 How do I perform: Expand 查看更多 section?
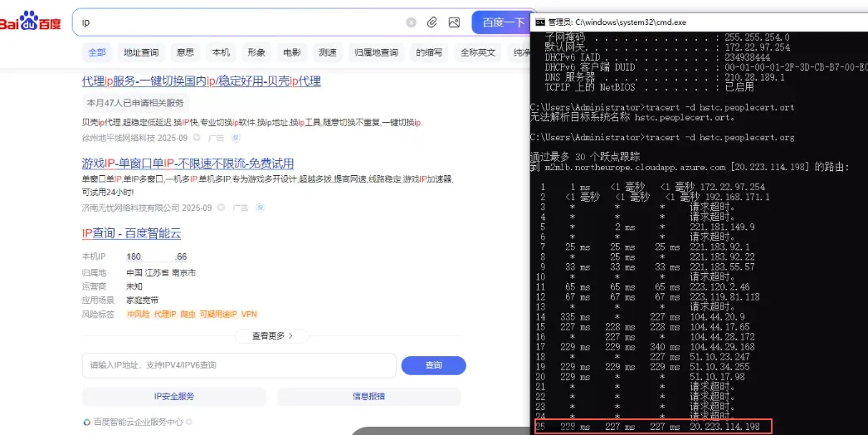(x=272, y=336)
